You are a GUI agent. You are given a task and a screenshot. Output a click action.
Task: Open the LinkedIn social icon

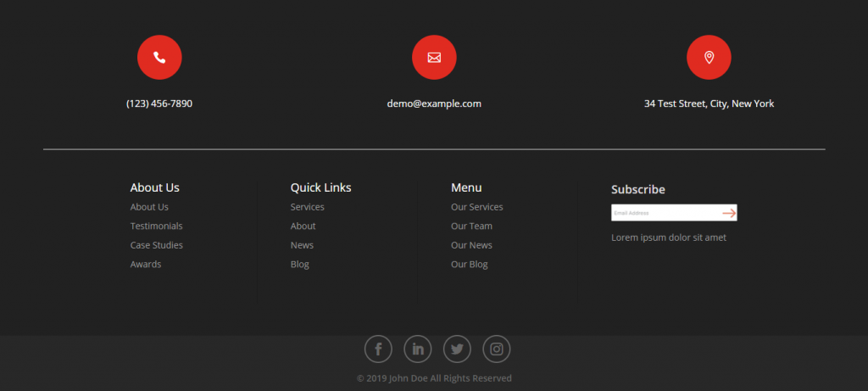(417, 349)
